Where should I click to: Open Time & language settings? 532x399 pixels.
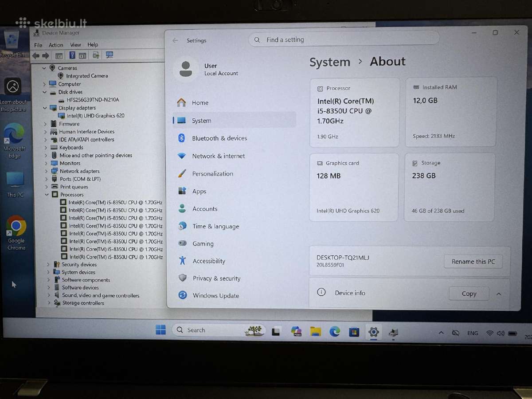pos(208,226)
